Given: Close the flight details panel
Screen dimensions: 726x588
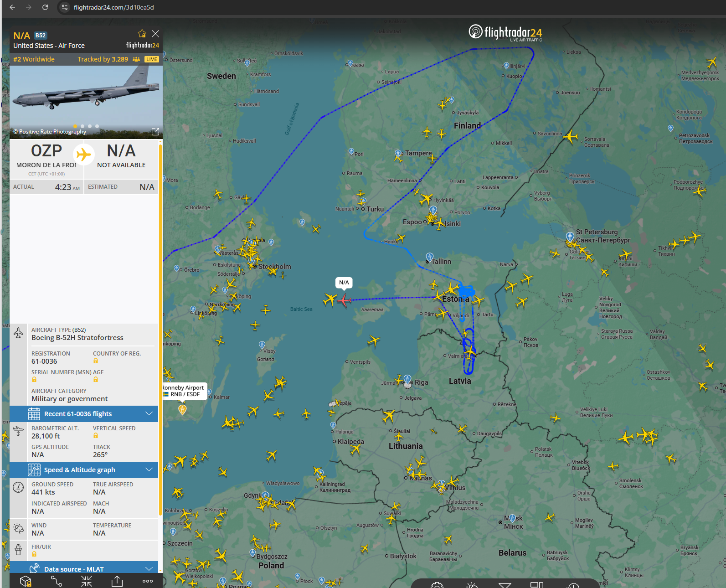Looking at the screenshot, I should [155, 34].
